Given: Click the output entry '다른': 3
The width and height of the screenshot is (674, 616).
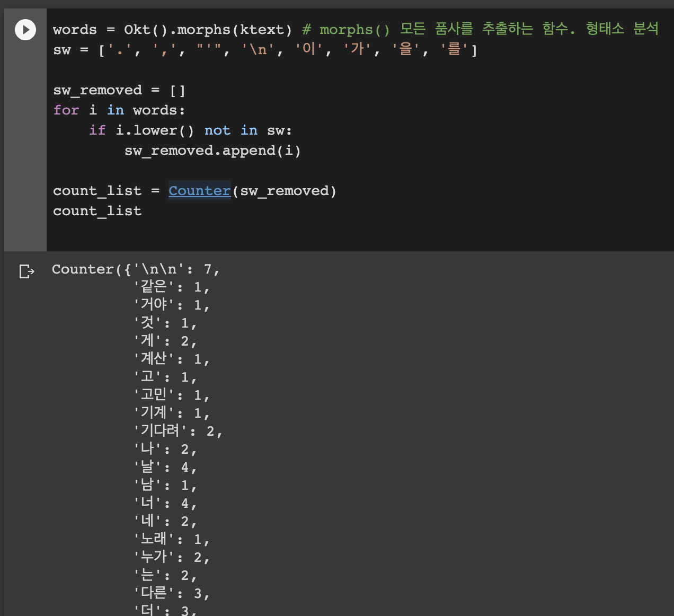Looking at the screenshot, I should tap(172, 594).
